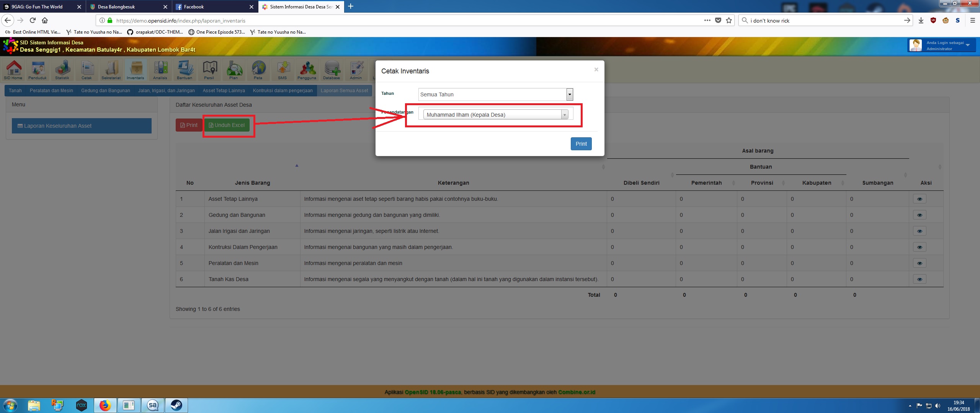The width and height of the screenshot is (980, 413).
Task: View Tanah Kas Desa details via eye icon
Action: (920, 279)
